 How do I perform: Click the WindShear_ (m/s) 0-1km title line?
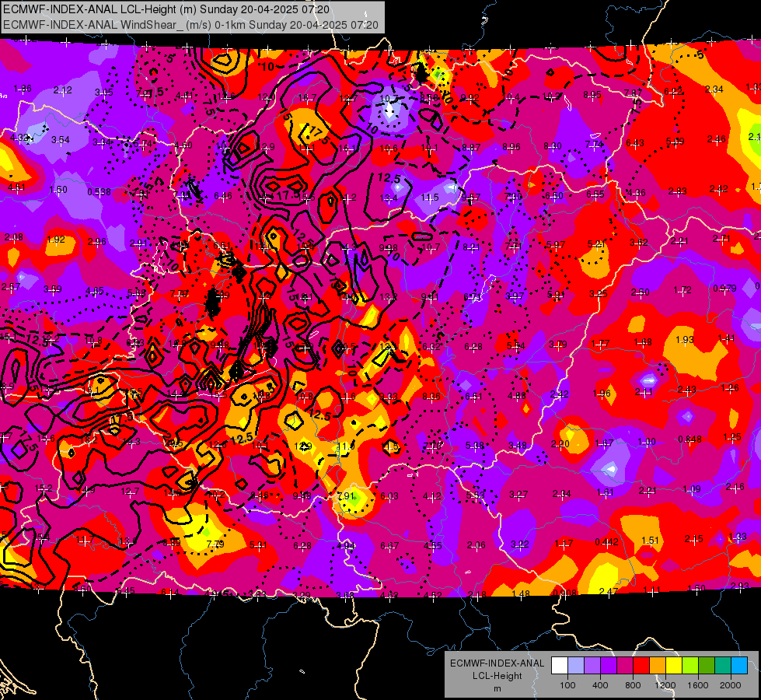tap(190, 25)
